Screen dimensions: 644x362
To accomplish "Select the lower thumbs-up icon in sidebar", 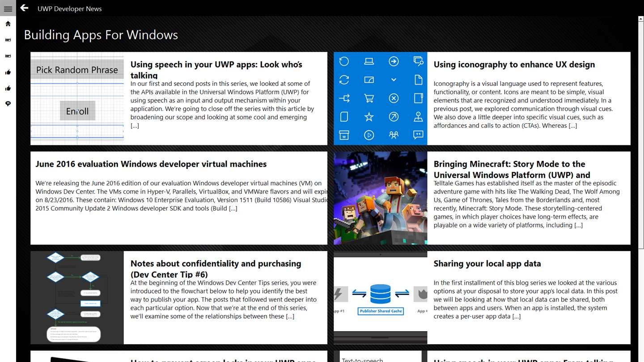I will (8, 88).
